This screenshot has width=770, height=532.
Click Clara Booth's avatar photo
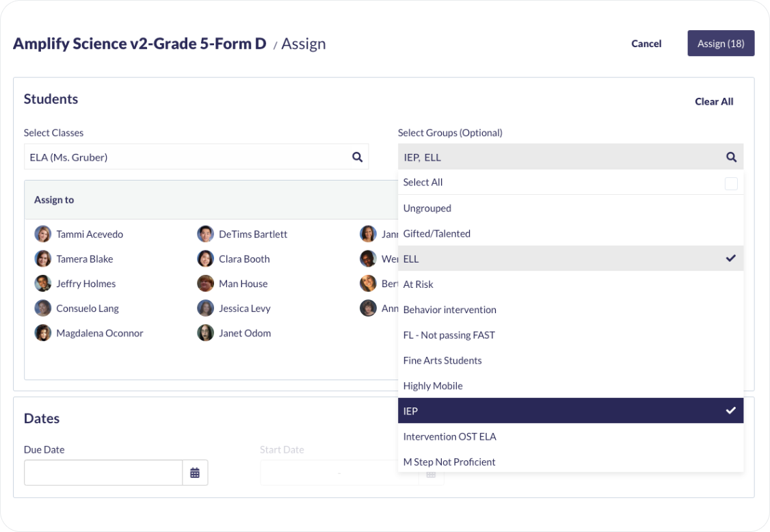pos(205,258)
